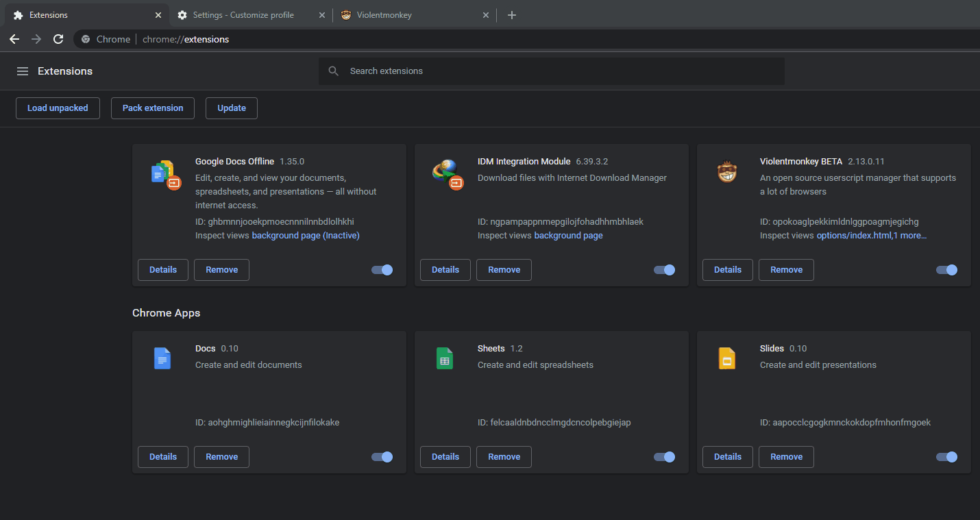Image resolution: width=980 pixels, height=520 pixels.
Task: Reload the extensions page
Action: (x=58, y=39)
